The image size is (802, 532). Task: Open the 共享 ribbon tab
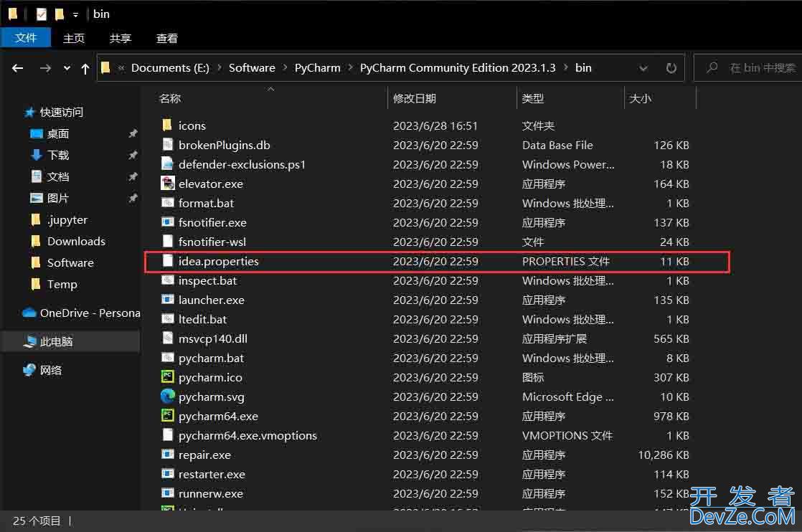click(x=121, y=38)
